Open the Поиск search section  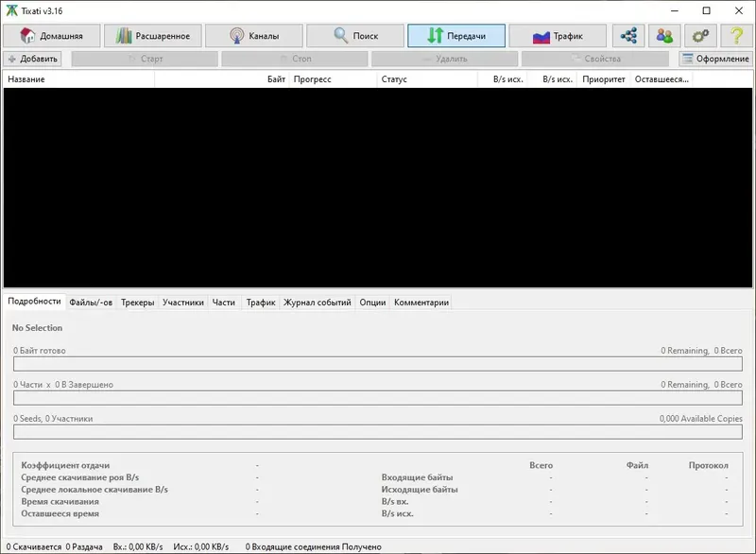[x=355, y=36]
